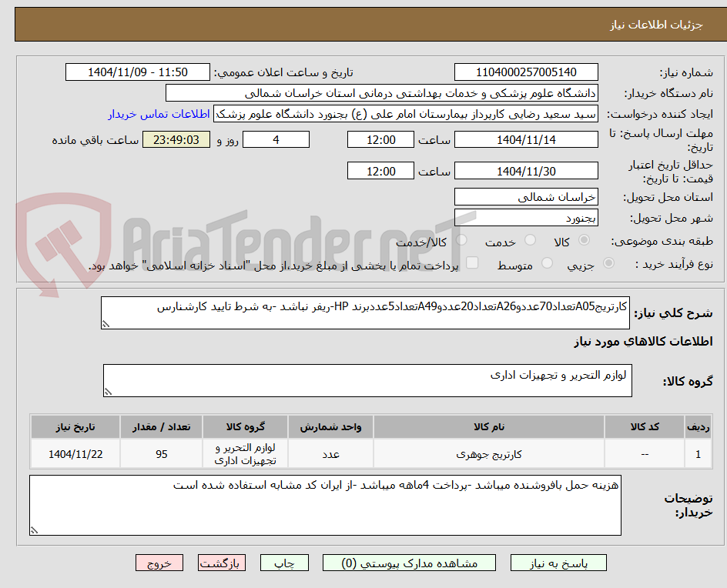Click the خراسان شمالی province field
Screen dimensions: 727x588
tap(526, 197)
